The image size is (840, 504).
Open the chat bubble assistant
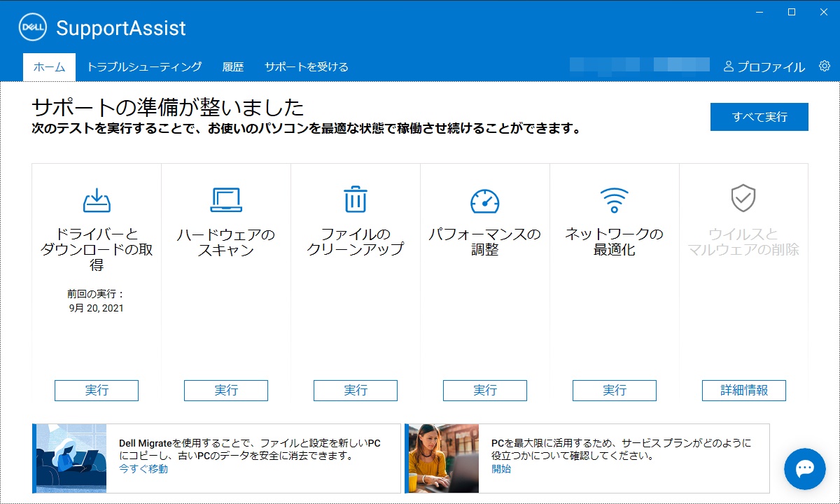coord(805,469)
